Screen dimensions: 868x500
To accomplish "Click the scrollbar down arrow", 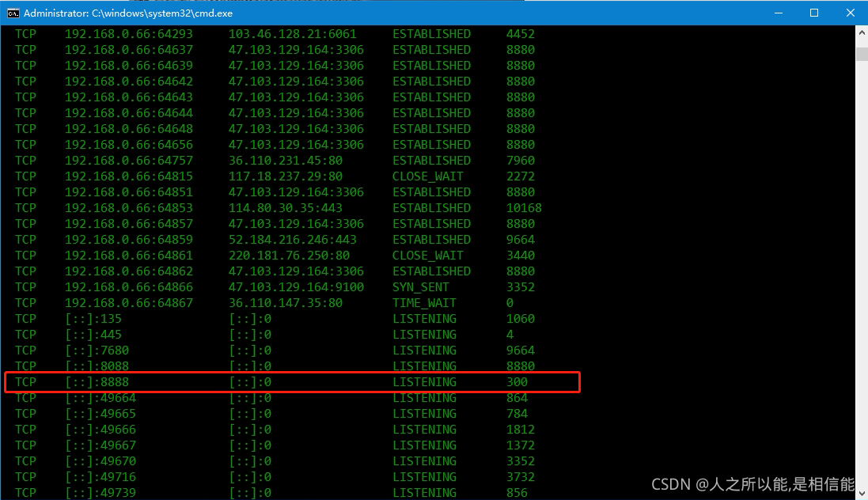I will 862,493.
